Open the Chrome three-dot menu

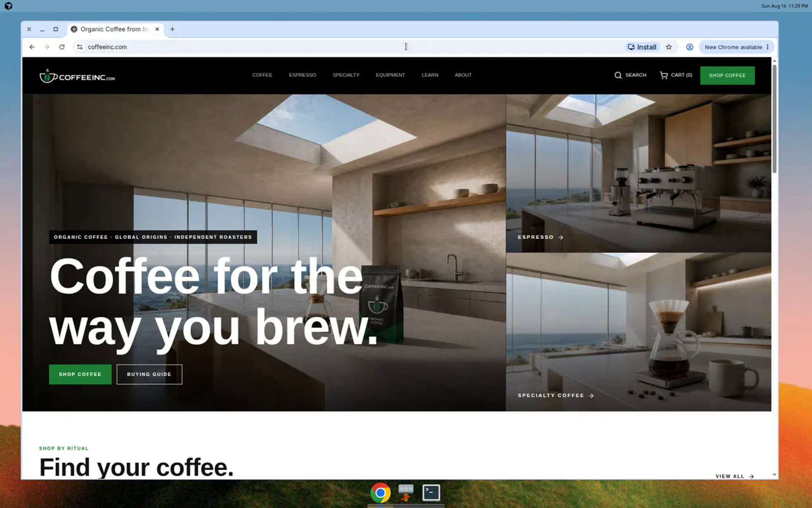[767, 47]
